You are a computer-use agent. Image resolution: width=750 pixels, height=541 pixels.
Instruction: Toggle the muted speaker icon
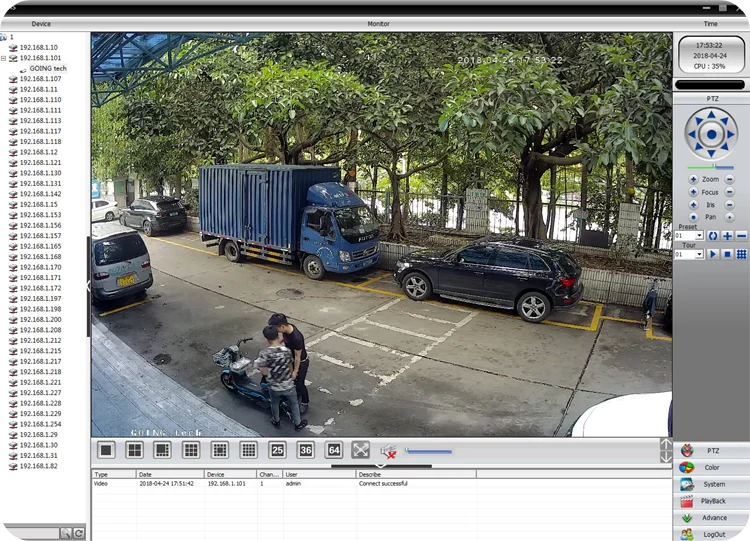[388, 451]
